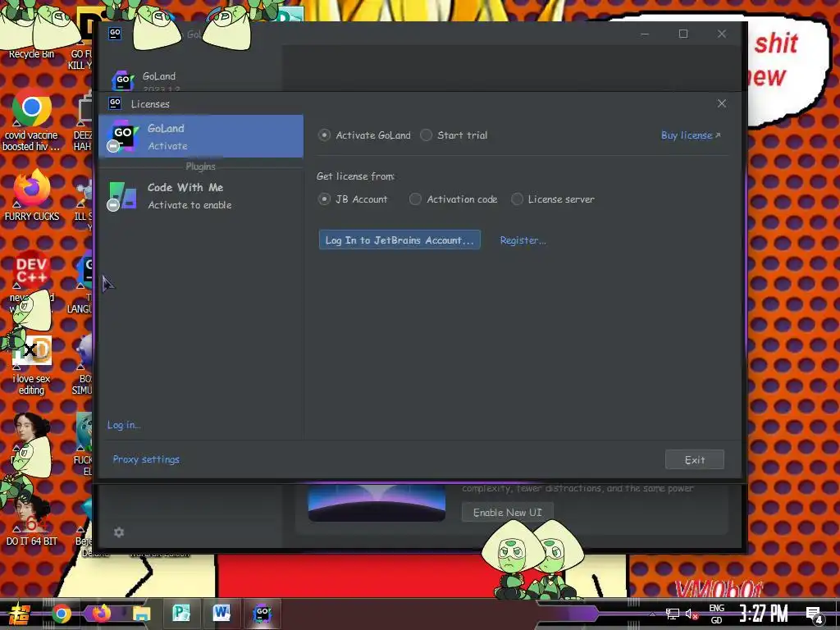The height and width of the screenshot is (630, 840).
Task: Select the Recycle Bin desktop icon
Action: point(31,32)
